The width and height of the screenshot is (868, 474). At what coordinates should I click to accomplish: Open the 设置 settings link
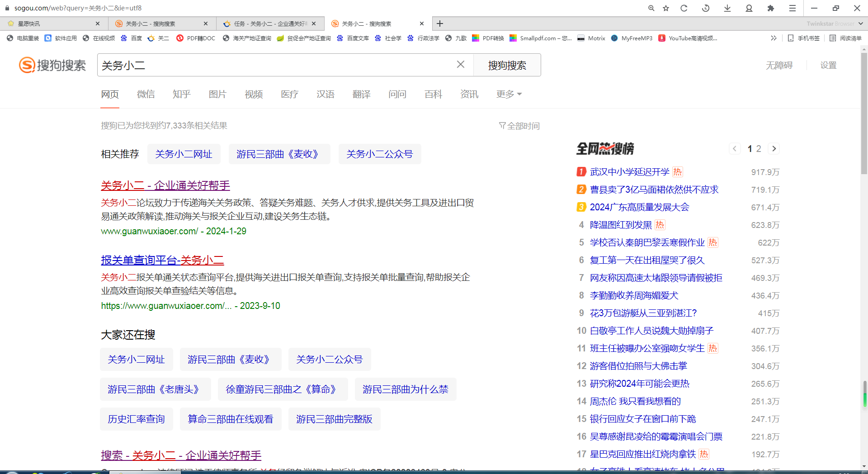(x=828, y=65)
